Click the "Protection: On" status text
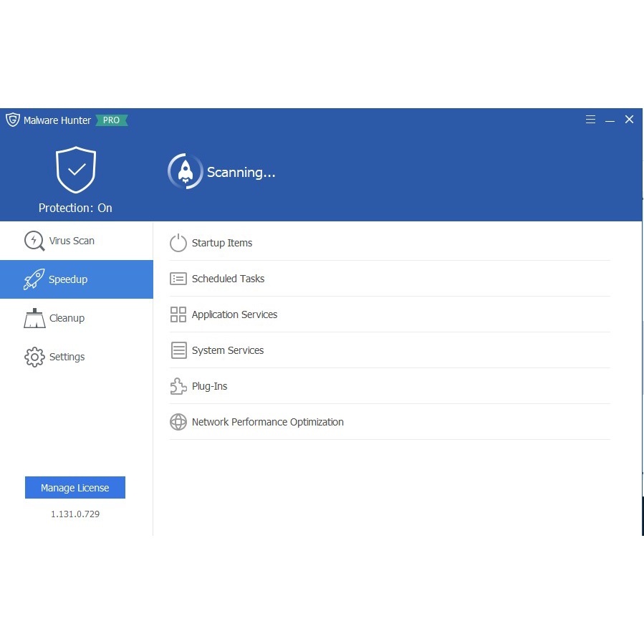This screenshot has height=644, width=644. pos(75,208)
